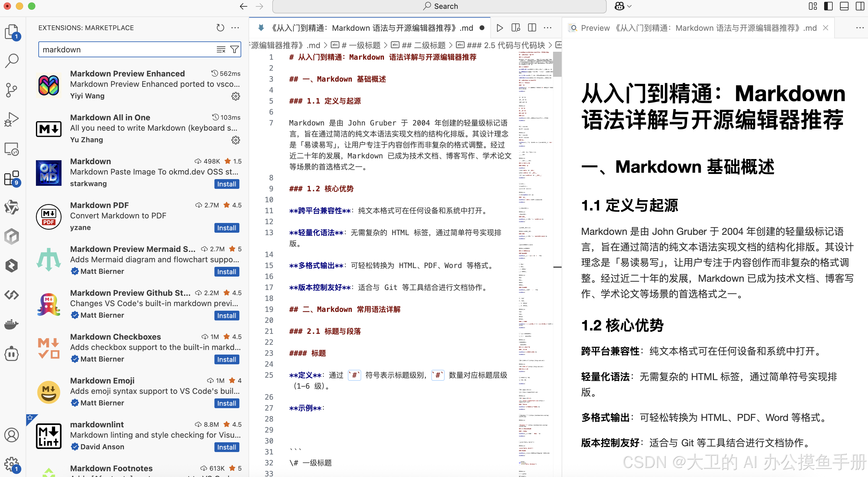Open the extension filter options

pos(234,50)
